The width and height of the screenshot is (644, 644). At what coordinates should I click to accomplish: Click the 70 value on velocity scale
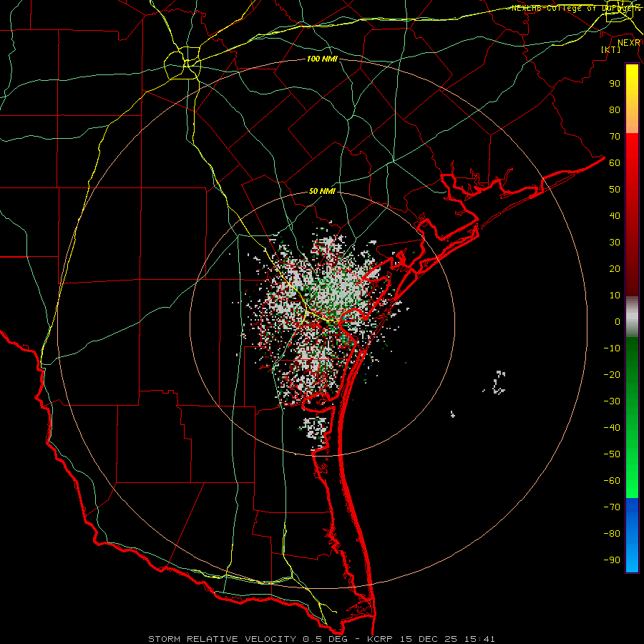615,137
